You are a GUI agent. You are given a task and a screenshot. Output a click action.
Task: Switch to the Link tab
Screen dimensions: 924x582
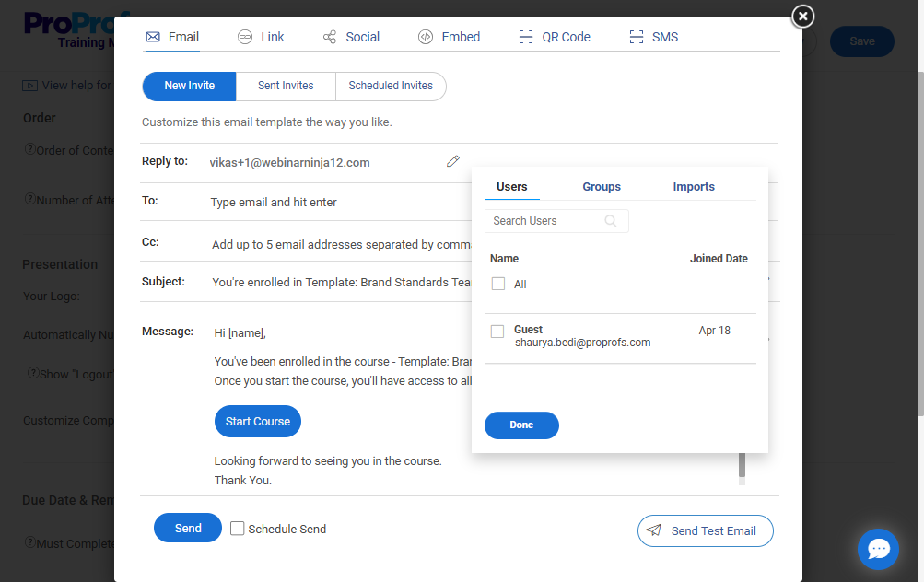click(x=261, y=37)
